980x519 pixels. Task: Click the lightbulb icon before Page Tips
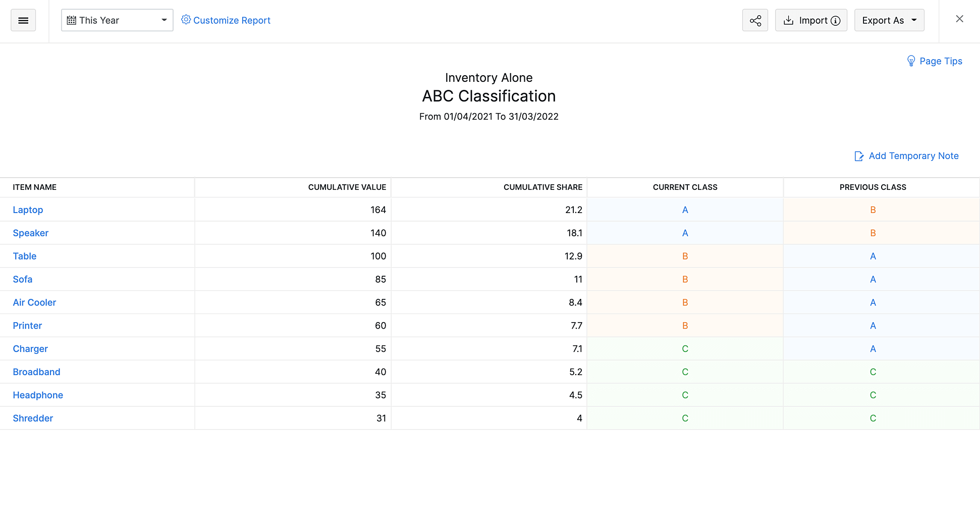point(911,61)
